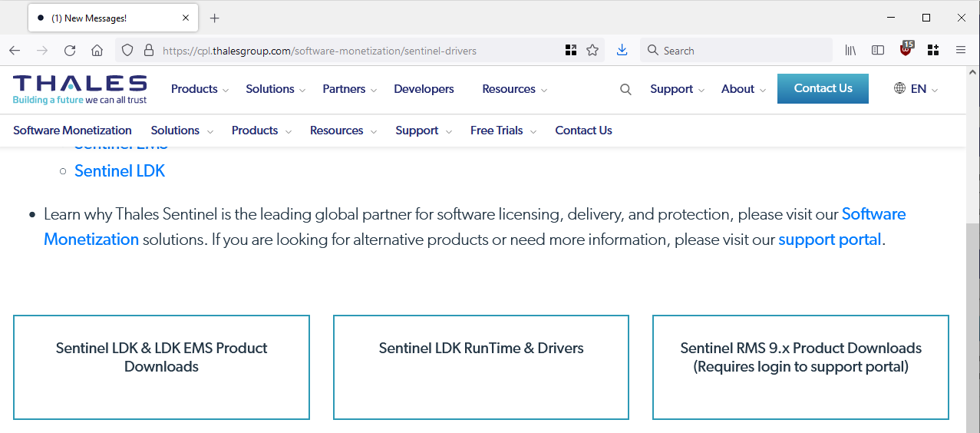Click the grid extension icon in toolbar
The image size is (980, 433).
(933, 51)
